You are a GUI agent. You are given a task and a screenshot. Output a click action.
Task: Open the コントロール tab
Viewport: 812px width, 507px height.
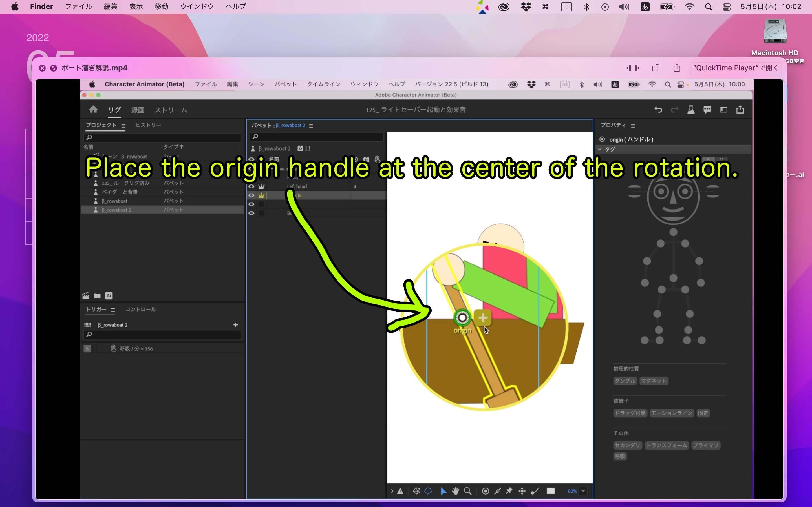coord(140,309)
